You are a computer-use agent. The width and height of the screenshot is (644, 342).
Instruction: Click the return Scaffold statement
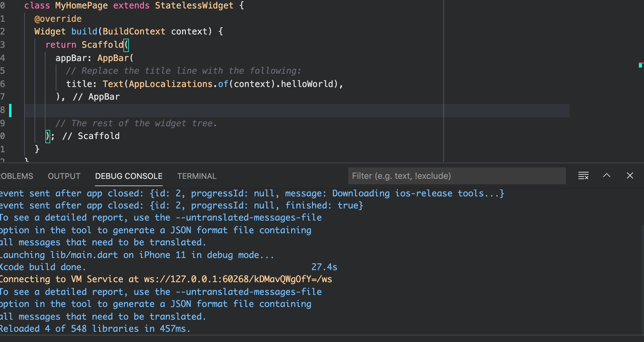(x=85, y=45)
